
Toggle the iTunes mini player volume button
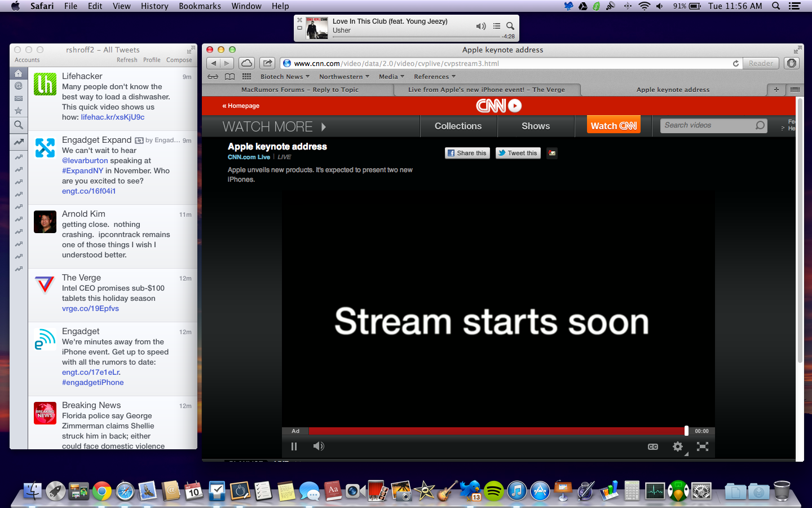481,26
